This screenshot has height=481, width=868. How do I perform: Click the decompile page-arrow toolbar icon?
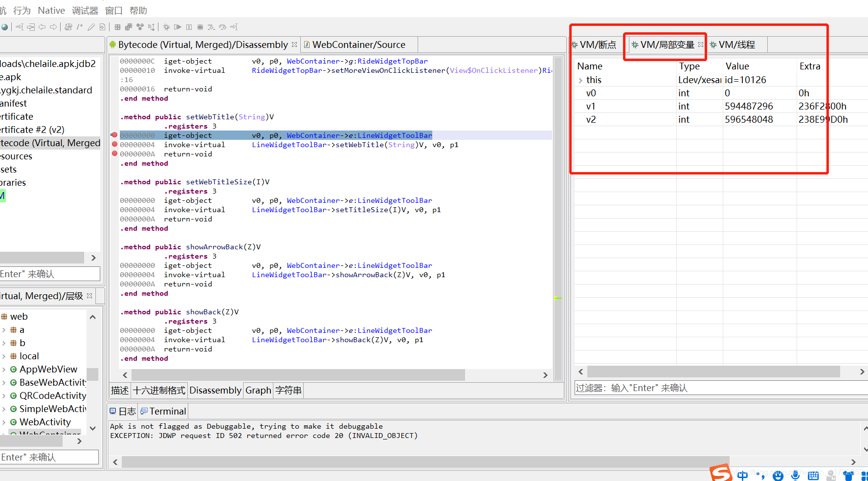tap(102, 27)
